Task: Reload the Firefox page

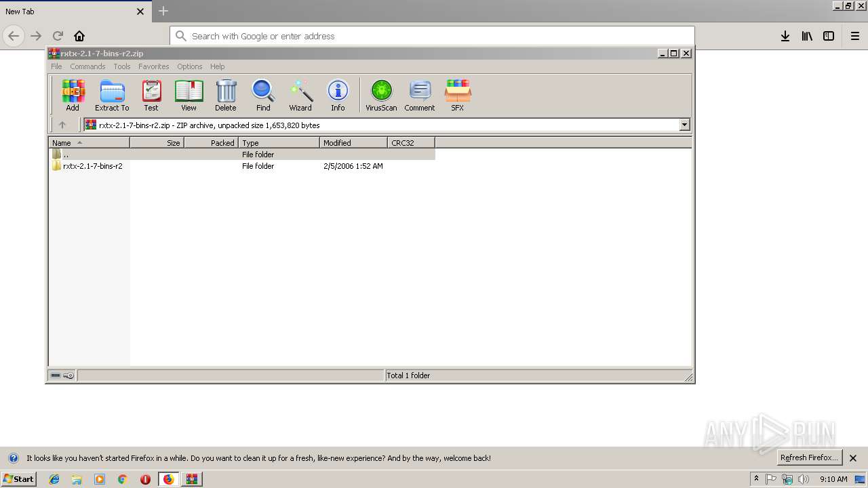Action: 58,36
